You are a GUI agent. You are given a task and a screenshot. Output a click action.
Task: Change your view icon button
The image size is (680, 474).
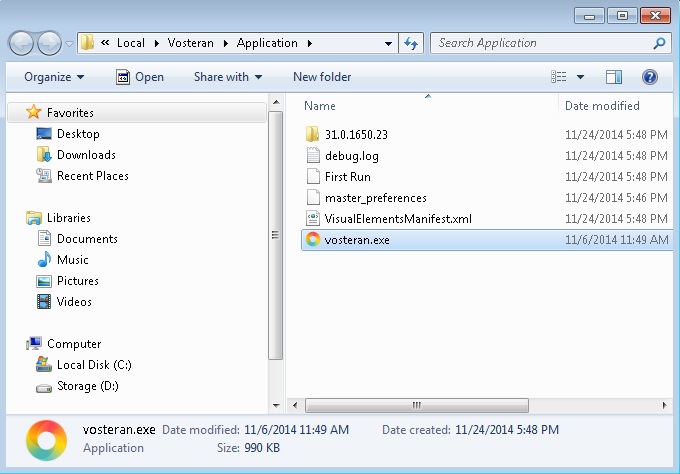pyautogui.click(x=559, y=77)
